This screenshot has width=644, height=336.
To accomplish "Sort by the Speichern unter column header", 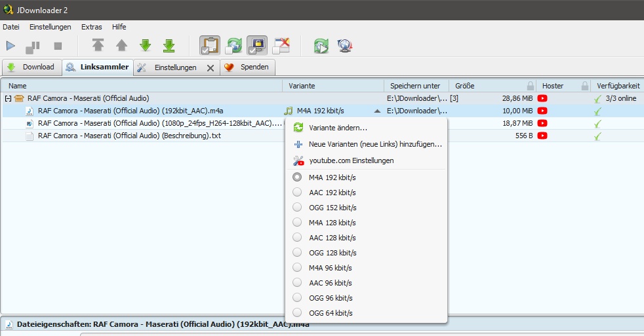I will tap(416, 86).
